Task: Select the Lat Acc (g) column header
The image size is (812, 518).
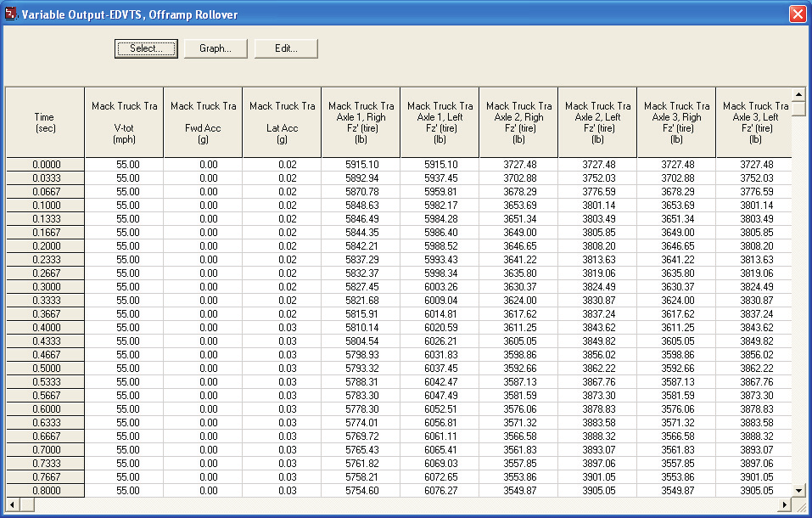Action: (283, 122)
